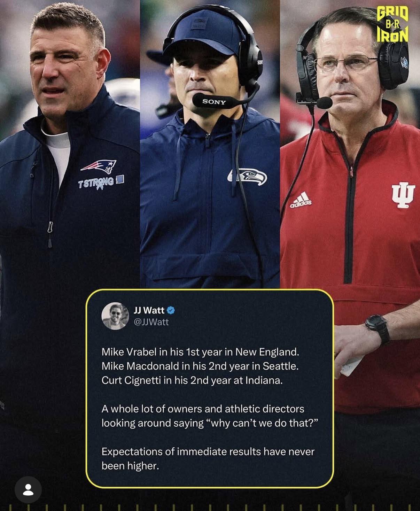Tap the tagged people profile icon
The image size is (420, 511).
pyautogui.click(x=28, y=489)
